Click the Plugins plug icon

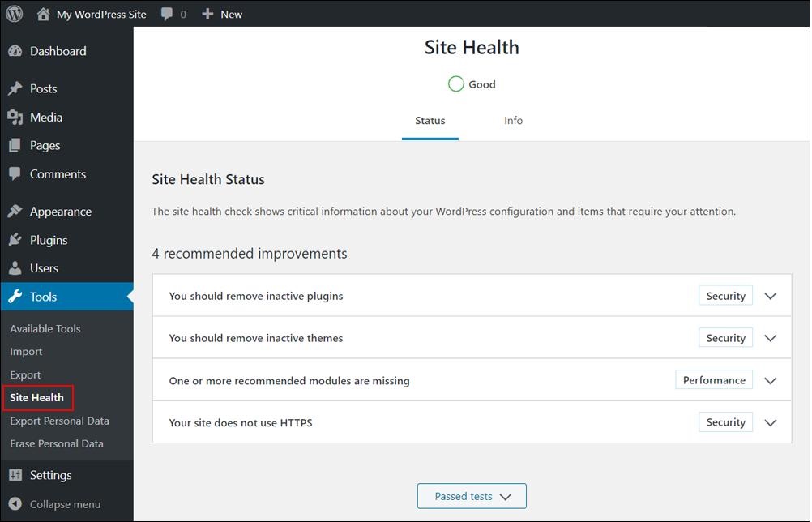coord(15,240)
